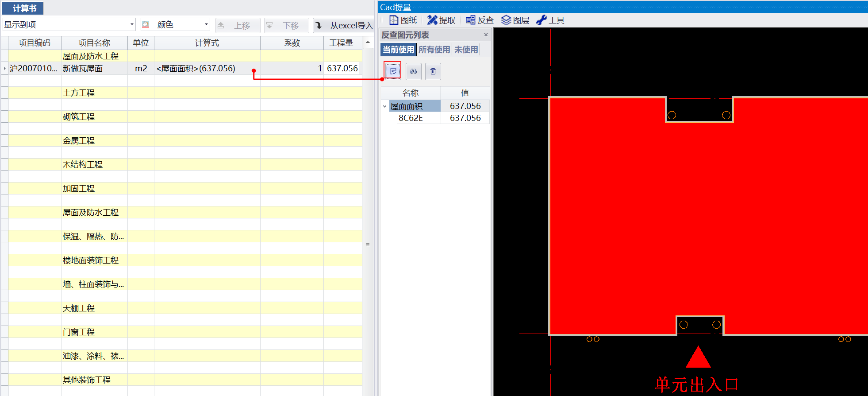The width and height of the screenshot is (868, 396).
Task: Switch to the 未使用 tab
Action: (466, 50)
